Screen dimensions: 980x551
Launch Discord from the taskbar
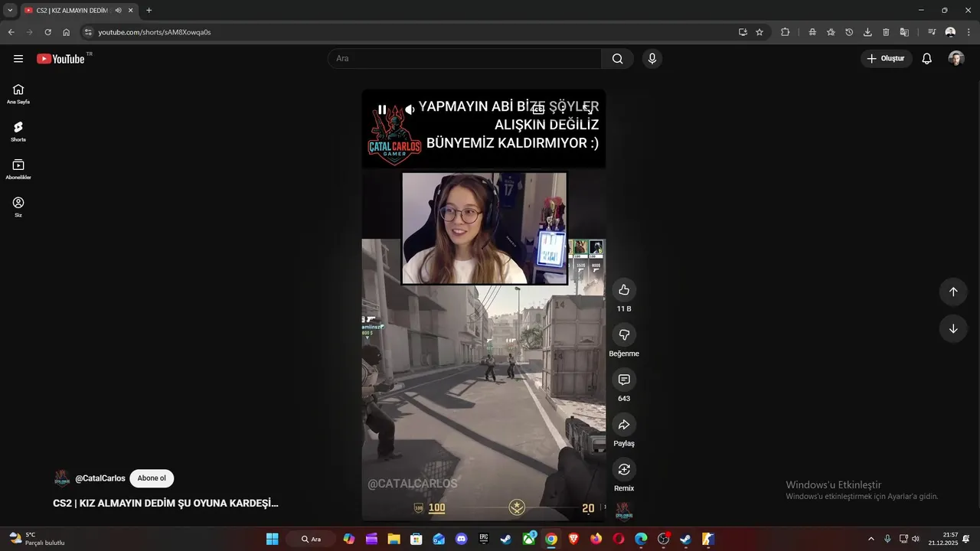[x=461, y=539]
